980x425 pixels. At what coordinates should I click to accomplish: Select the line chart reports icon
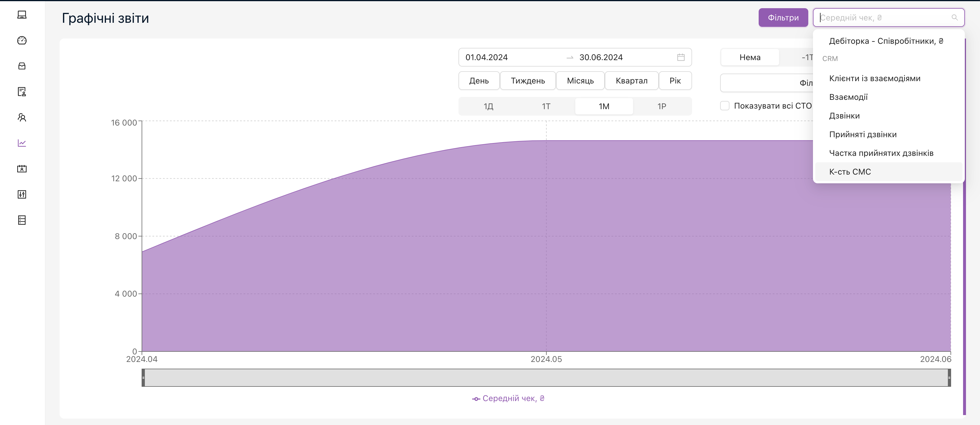[x=22, y=143]
